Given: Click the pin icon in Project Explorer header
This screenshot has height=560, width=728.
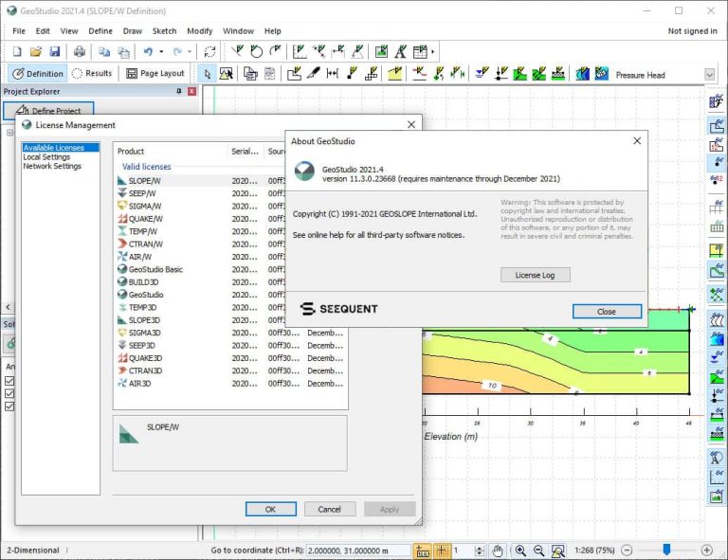Looking at the screenshot, I should pyautogui.click(x=179, y=91).
